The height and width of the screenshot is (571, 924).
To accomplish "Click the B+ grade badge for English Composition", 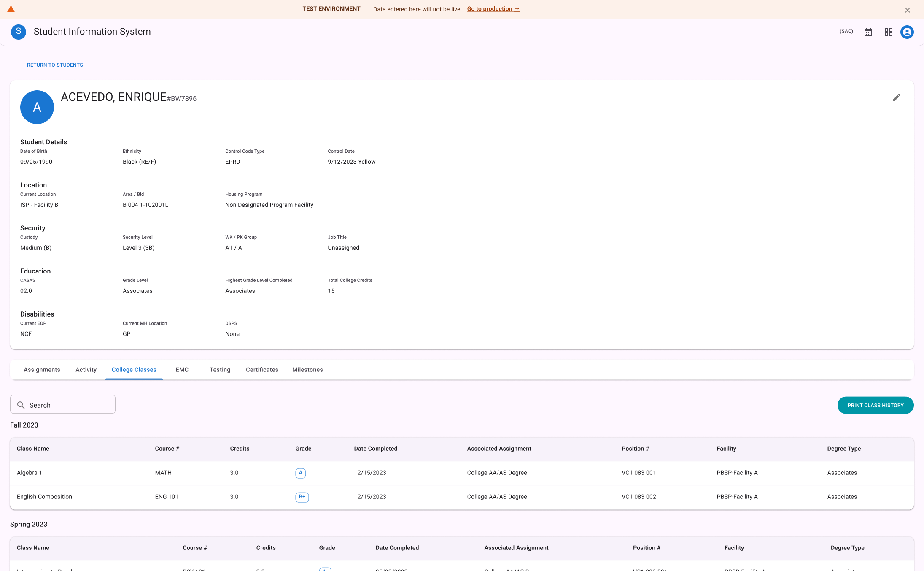I will tap(302, 497).
